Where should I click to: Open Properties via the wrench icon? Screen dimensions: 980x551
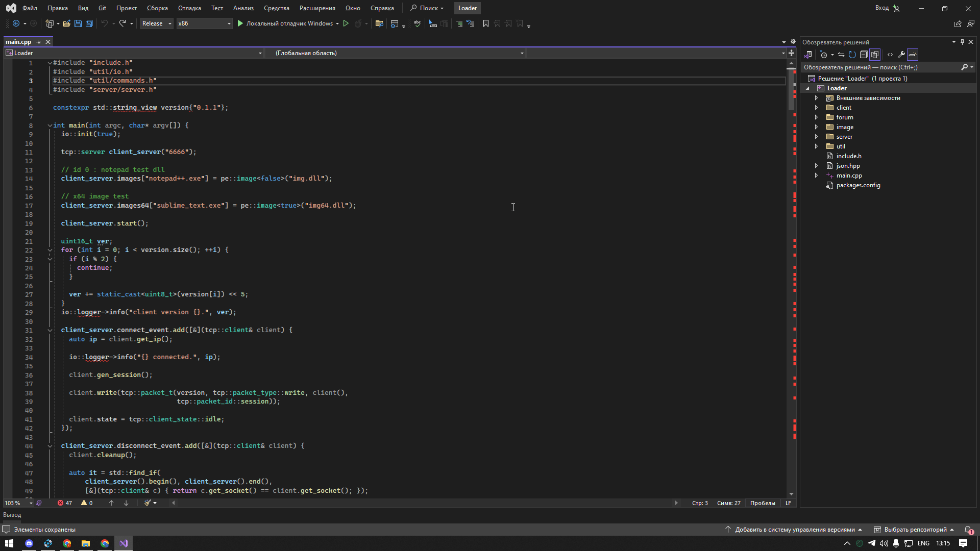pyautogui.click(x=901, y=55)
